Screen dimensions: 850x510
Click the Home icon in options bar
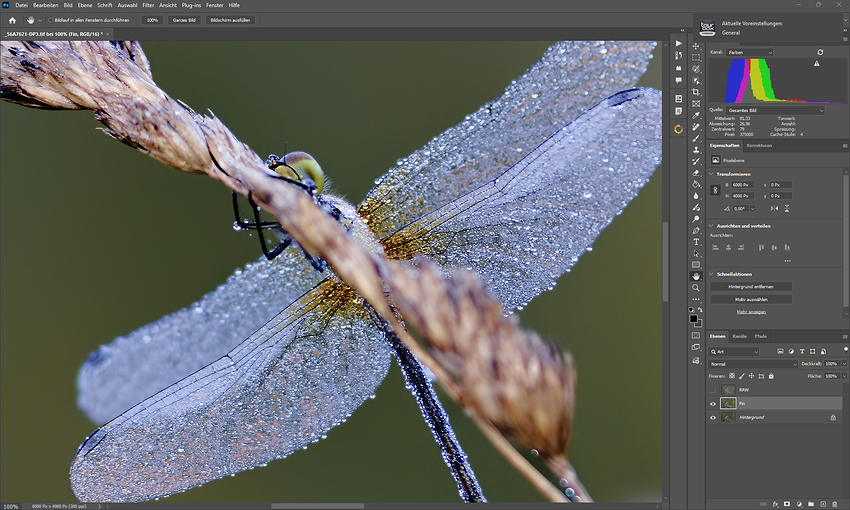point(12,20)
